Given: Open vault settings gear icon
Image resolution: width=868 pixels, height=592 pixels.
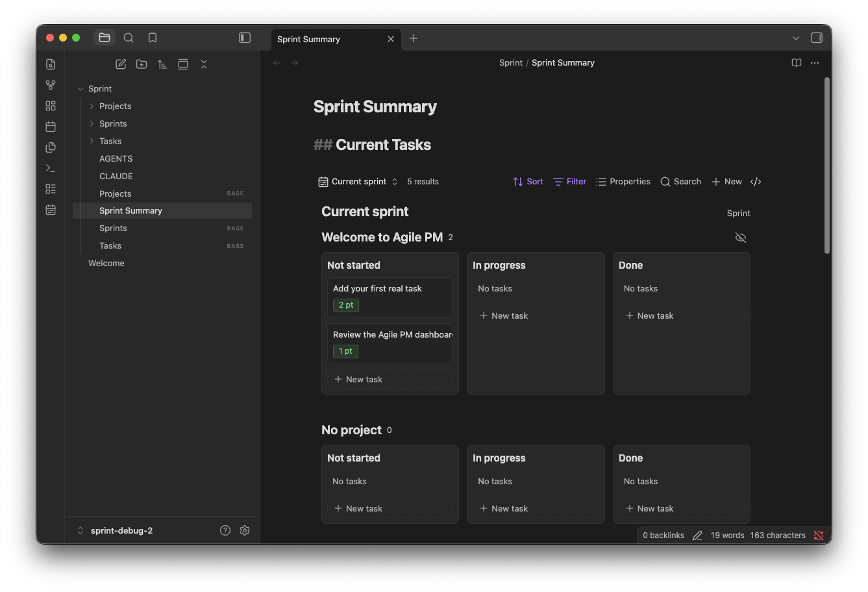Looking at the screenshot, I should [x=245, y=530].
